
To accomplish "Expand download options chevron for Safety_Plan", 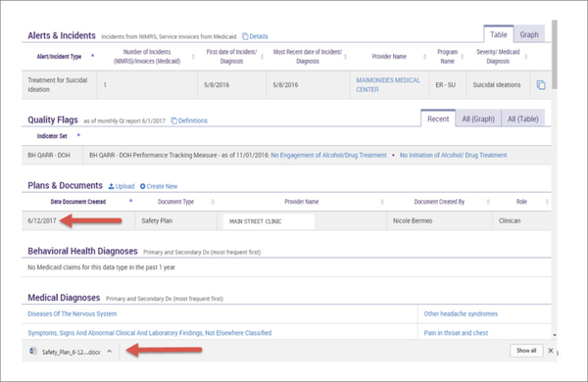I will coord(109,352).
